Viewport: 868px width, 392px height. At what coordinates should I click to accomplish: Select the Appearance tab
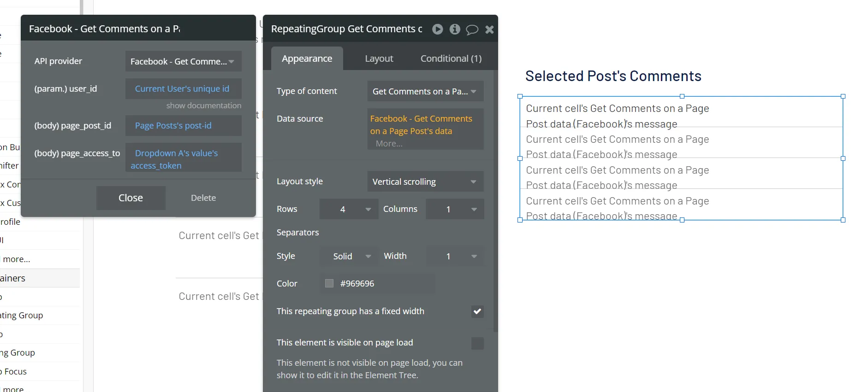point(307,59)
